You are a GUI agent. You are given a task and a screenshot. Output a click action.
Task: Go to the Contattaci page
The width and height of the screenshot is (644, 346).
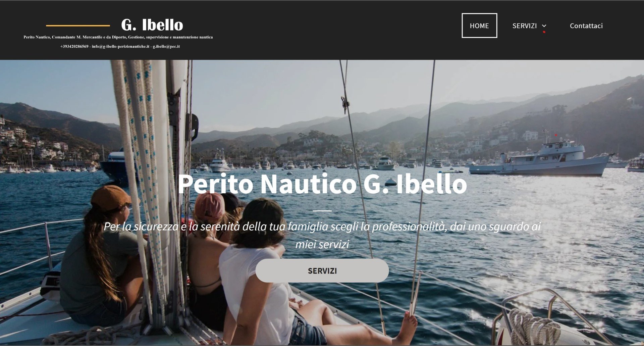(x=586, y=26)
